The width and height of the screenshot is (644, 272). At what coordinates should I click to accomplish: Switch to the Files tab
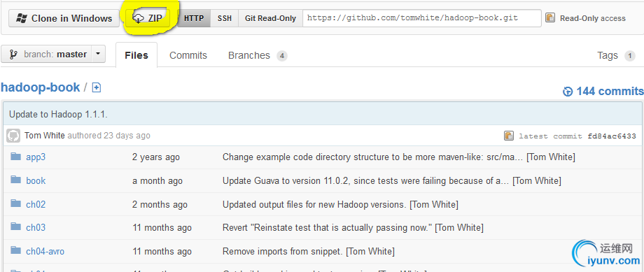click(x=136, y=55)
